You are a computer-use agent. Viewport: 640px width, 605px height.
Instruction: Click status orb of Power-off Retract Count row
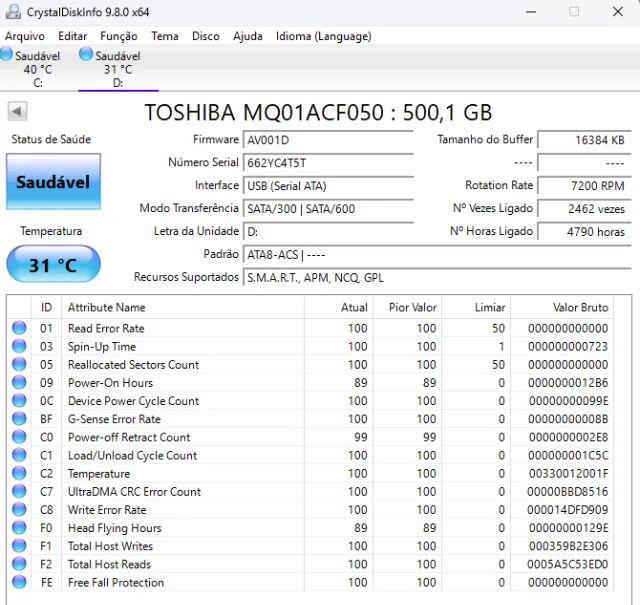point(19,437)
